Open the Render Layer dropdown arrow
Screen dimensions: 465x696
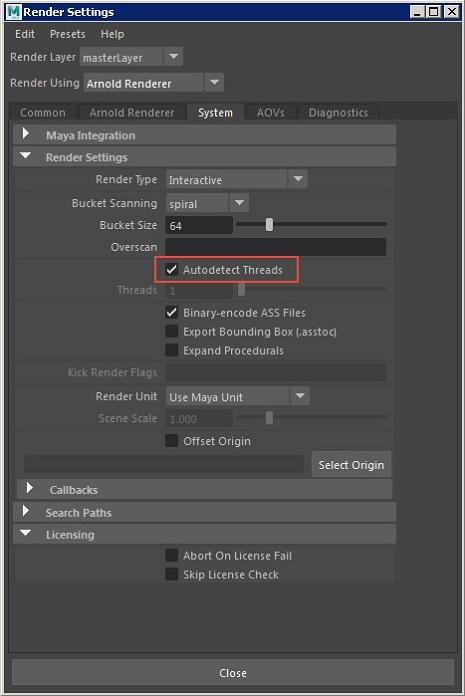click(173, 57)
